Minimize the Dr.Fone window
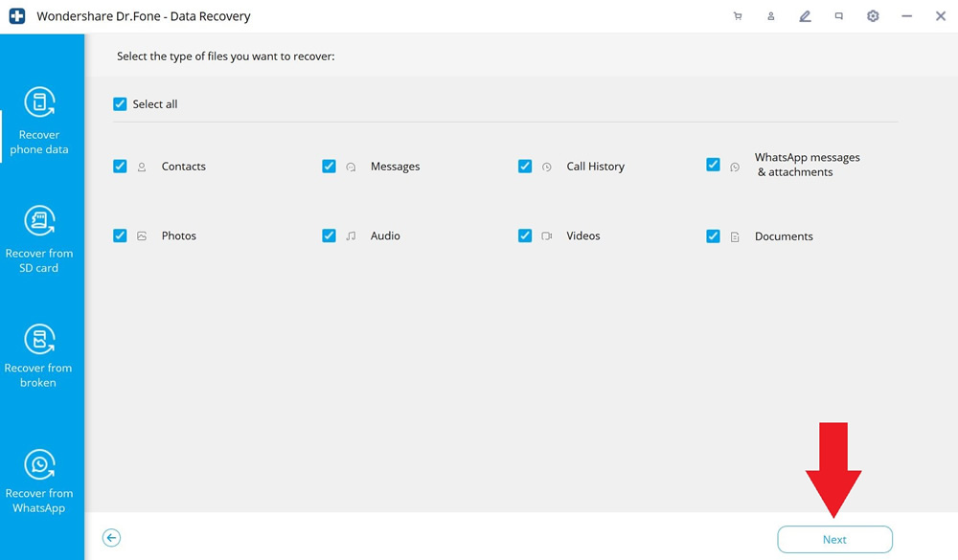The width and height of the screenshot is (958, 560). point(906,16)
